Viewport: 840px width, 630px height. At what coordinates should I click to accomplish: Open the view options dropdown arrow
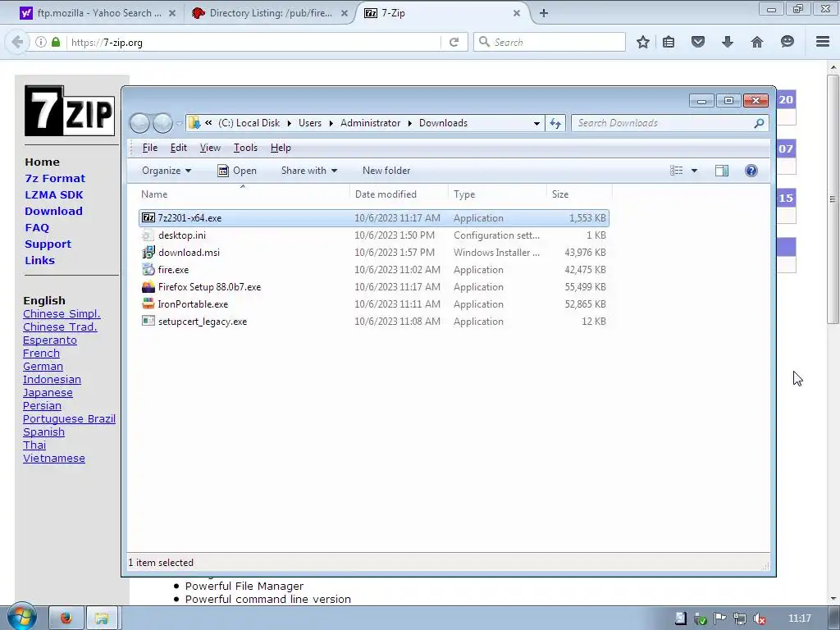point(694,171)
